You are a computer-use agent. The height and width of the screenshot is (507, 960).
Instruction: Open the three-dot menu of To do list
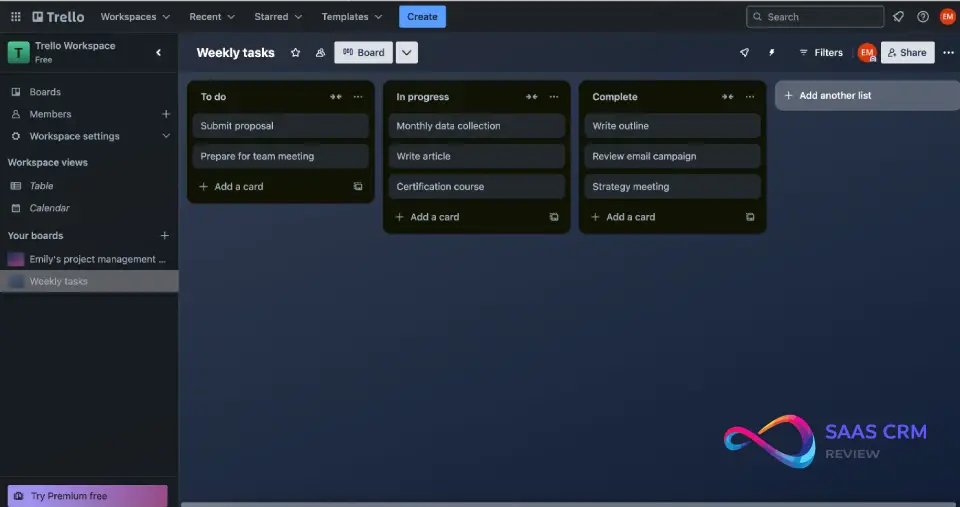coord(358,97)
